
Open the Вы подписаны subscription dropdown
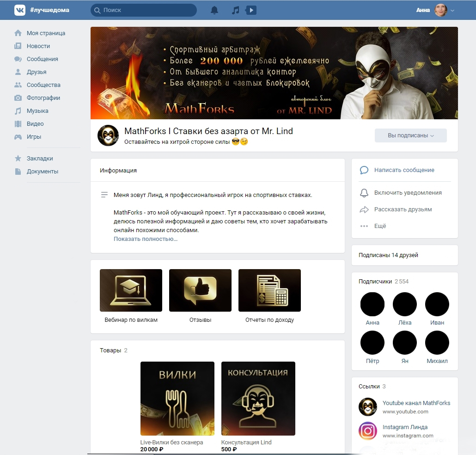[411, 135]
